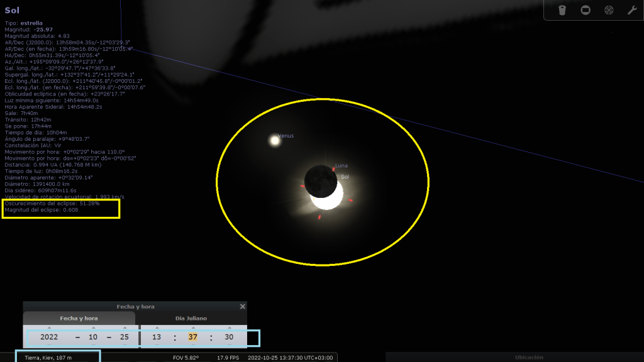Select the Fecha y hora tab

79,319
